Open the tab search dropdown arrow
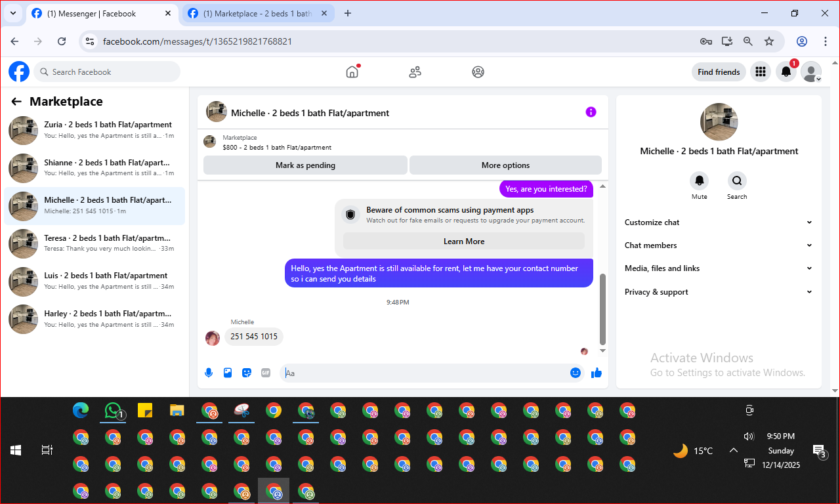The width and height of the screenshot is (840, 504). 12,13
